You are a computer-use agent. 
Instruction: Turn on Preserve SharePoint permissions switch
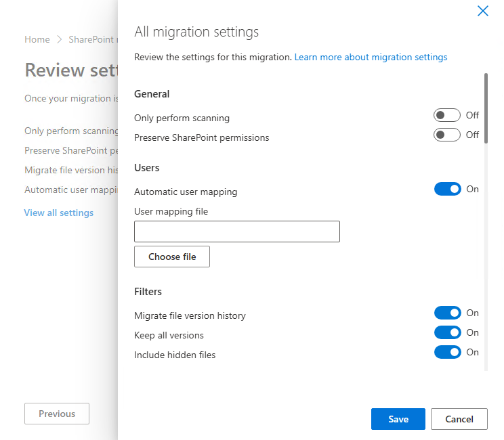[x=447, y=135]
